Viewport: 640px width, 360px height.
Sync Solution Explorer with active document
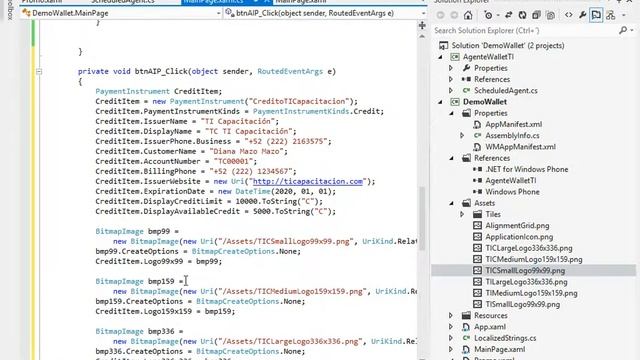tap(509, 16)
